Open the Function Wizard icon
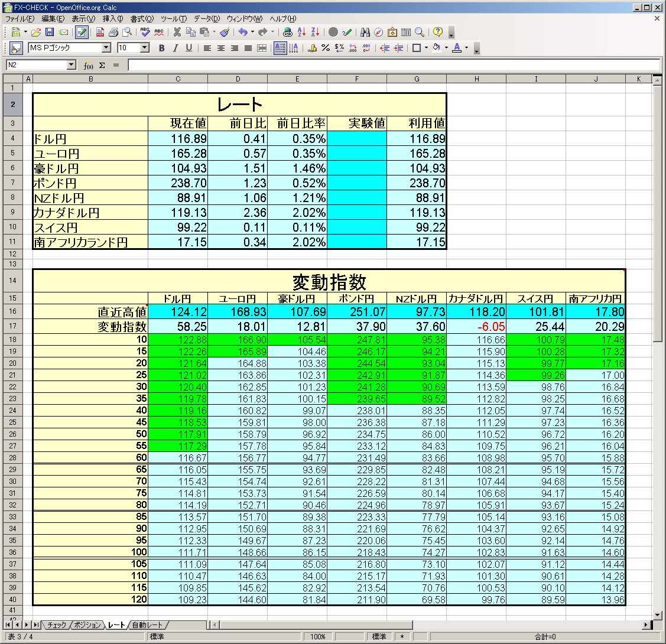Viewport: 666px width, 644px height. [x=89, y=66]
